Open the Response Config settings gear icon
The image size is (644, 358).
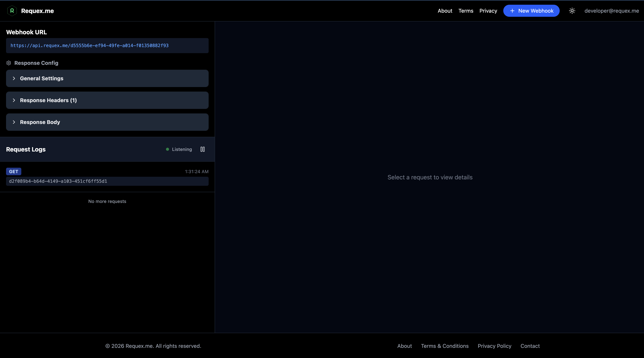[x=8, y=63]
